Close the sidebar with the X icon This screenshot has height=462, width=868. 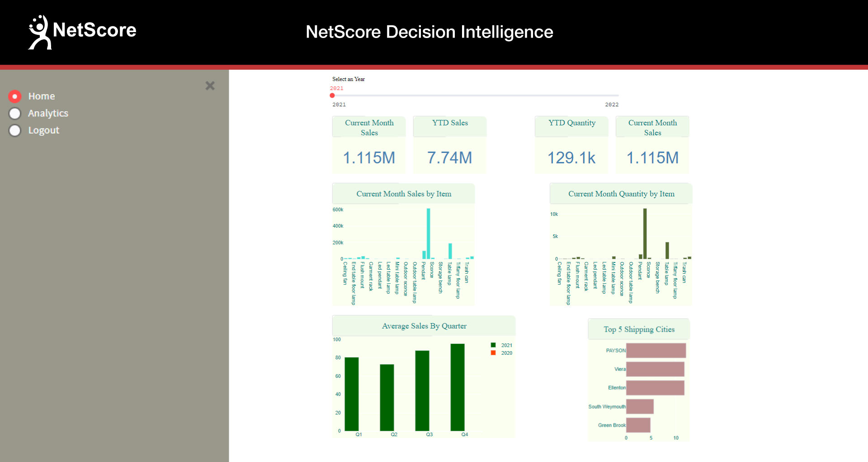tap(210, 86)
